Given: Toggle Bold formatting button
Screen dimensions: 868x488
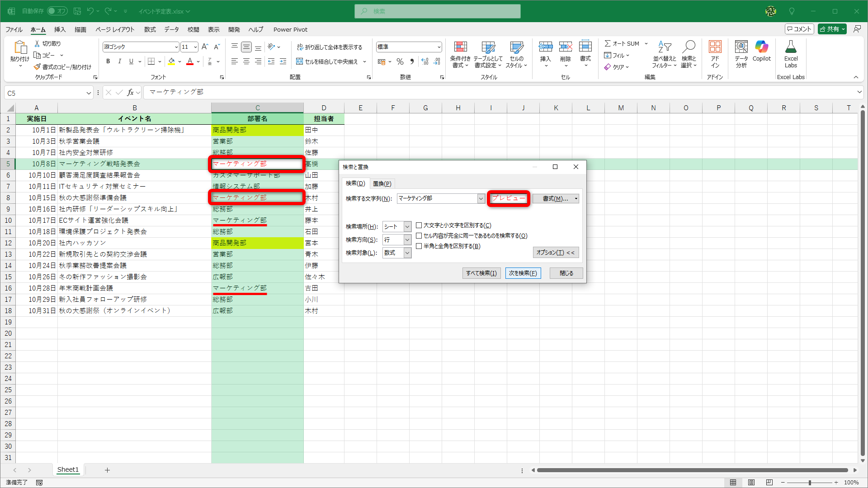Looking at the screenshot, I should [108, 61].
